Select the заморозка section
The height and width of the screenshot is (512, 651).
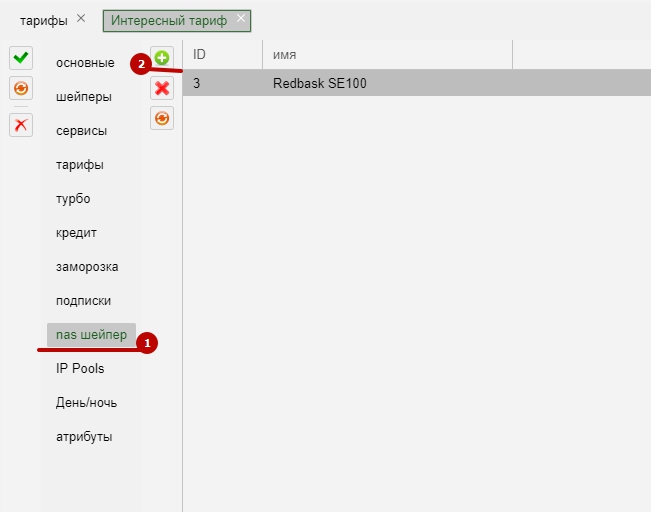pos(87,267)
